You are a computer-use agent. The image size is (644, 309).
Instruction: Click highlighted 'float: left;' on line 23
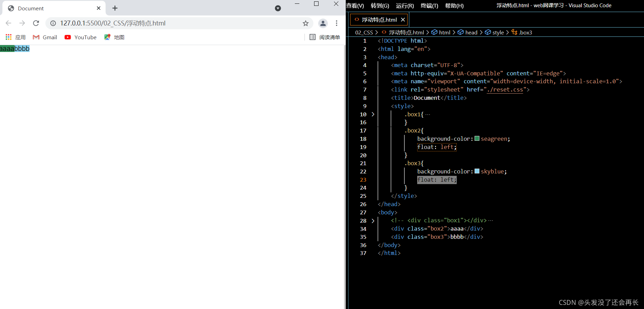point(437,180)
